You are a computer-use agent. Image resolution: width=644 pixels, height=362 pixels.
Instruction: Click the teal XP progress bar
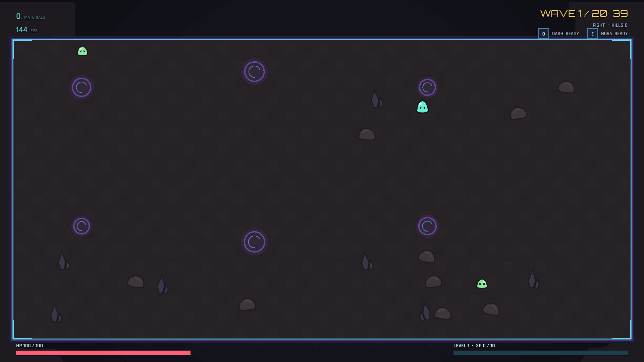pyautogui.click(x=541, y=353)
